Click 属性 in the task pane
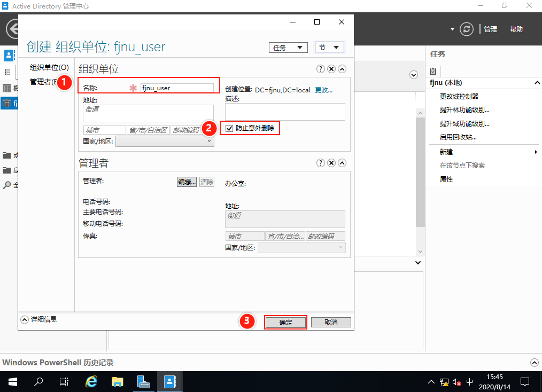542x392 pixels. [446, 179]
